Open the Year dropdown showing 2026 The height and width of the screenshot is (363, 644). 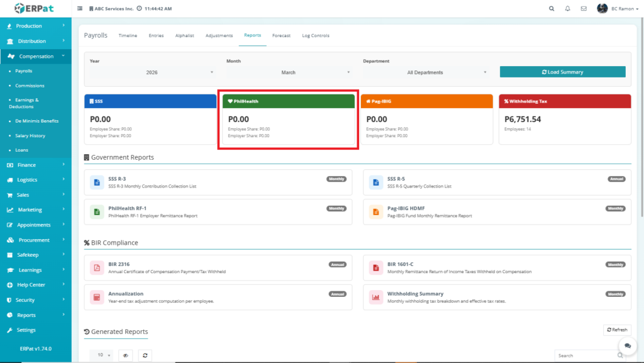(152, 72)
